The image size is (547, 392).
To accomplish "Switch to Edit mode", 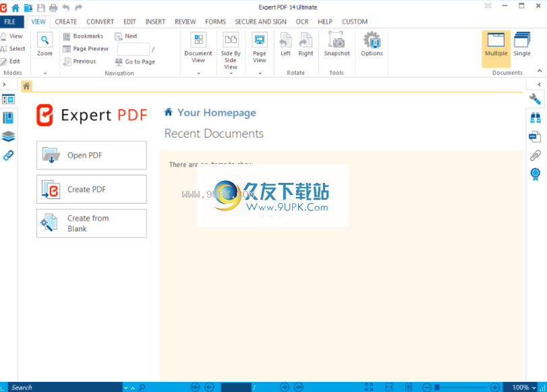I will (11, 61).
